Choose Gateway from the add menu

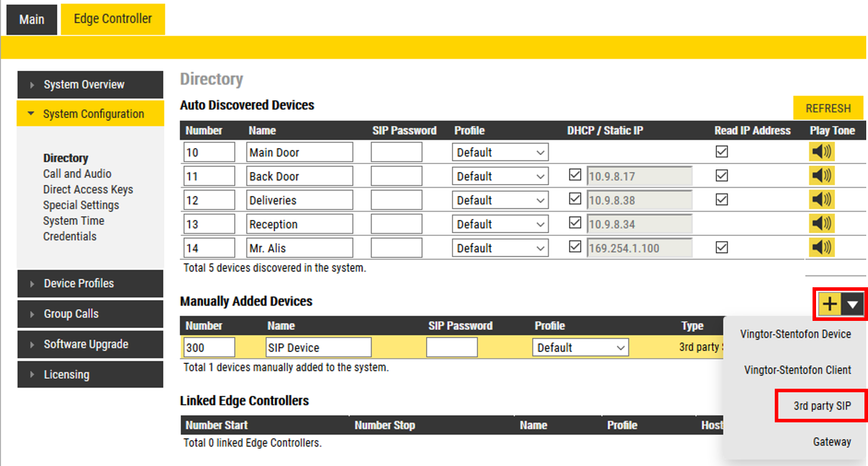coord(831,442)
